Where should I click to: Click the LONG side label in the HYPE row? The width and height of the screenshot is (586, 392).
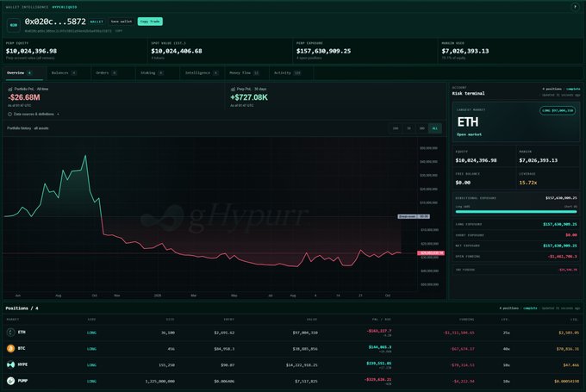91,365
